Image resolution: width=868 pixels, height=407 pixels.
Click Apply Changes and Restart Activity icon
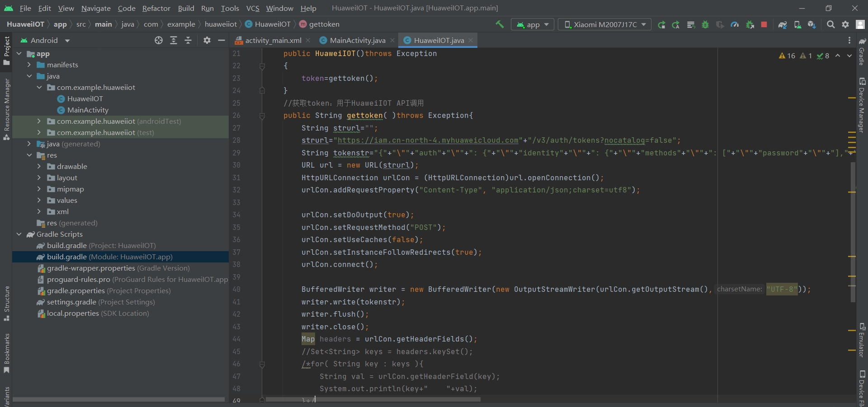coord(676,24)
